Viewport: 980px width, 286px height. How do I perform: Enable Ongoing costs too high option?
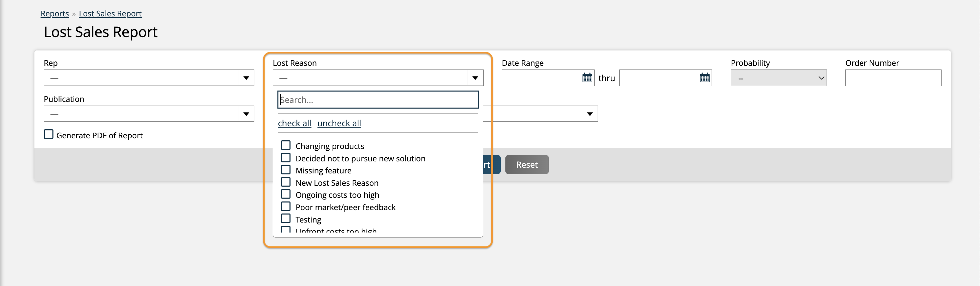click(286, 194)
